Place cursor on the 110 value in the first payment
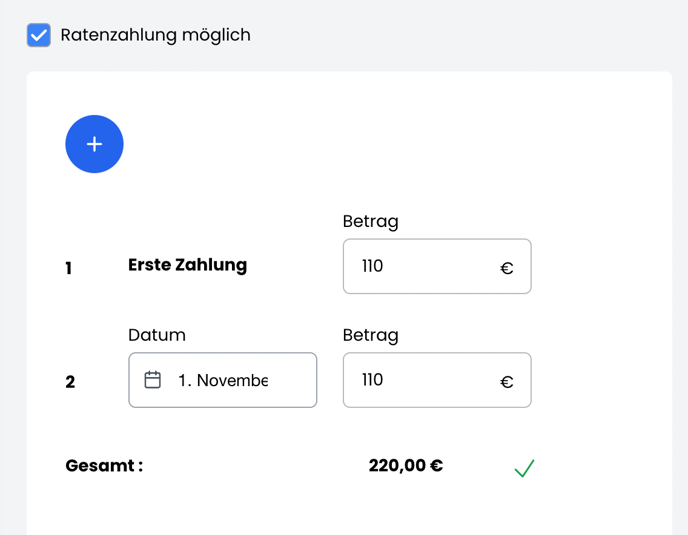Viewport: 688px width, 535px height. click(x=373, y=267)
